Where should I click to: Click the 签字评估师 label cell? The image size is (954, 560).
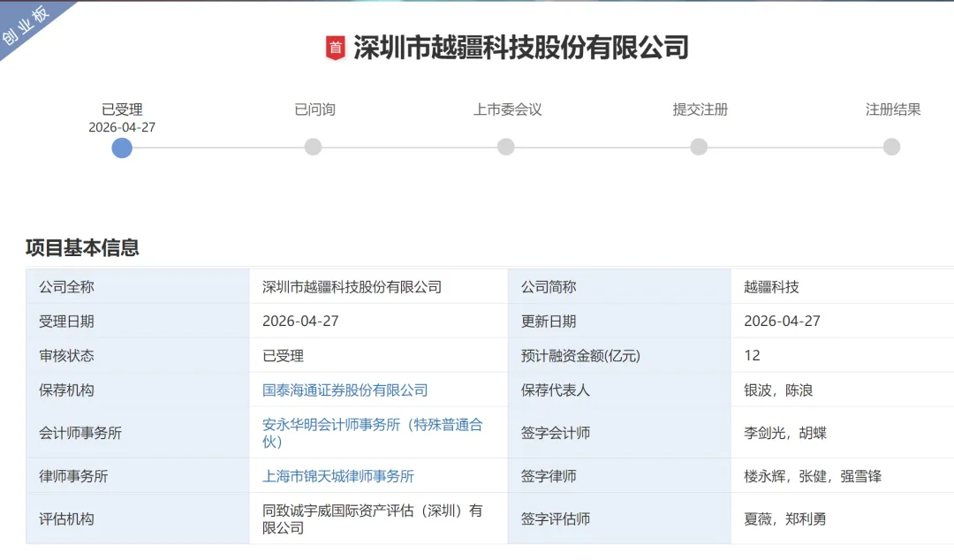[x=619, y=518]
